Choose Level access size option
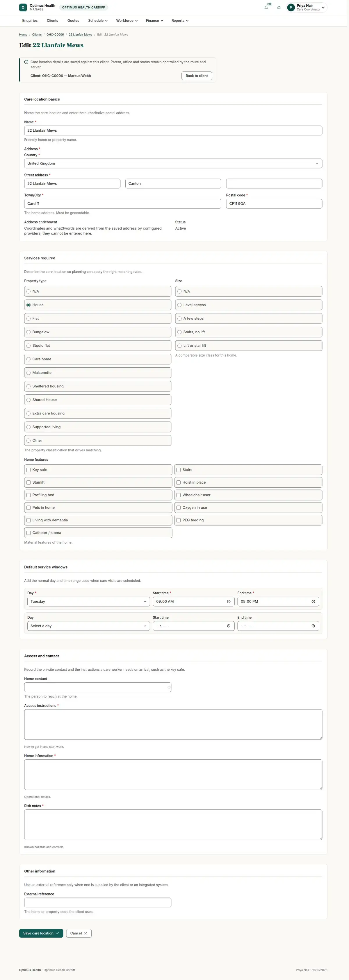The width and height of the screenshot is (349, 980). coord(249,305)
